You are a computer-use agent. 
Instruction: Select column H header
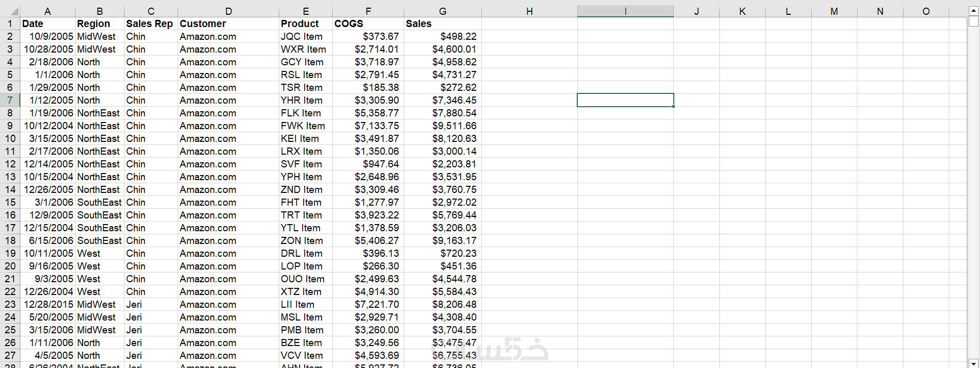tap(529, 11)
